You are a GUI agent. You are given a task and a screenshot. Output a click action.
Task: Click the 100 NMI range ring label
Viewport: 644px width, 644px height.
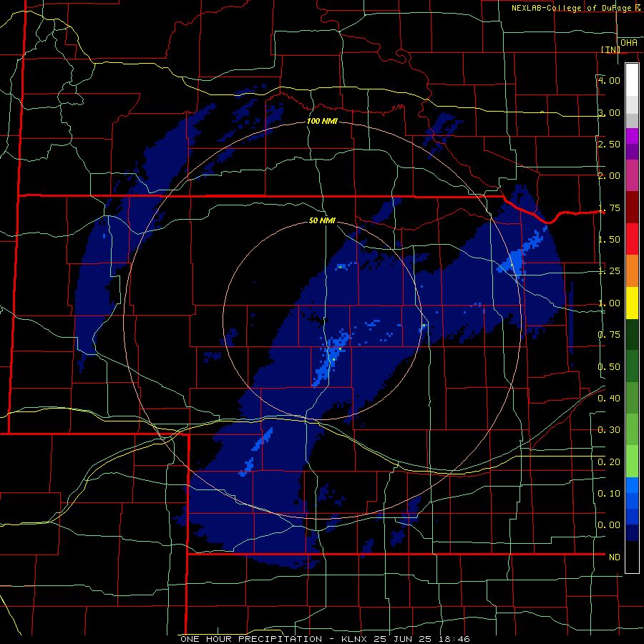(322, 121)
